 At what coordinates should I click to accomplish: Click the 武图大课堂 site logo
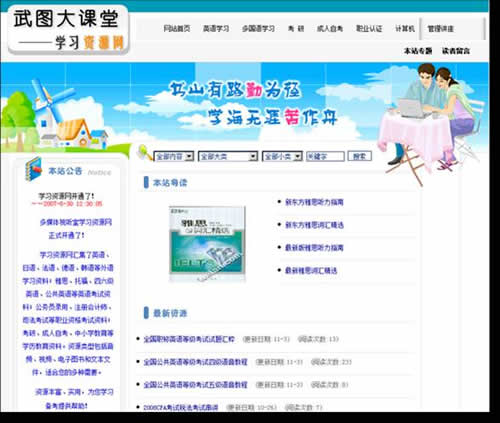coord(68,30)
